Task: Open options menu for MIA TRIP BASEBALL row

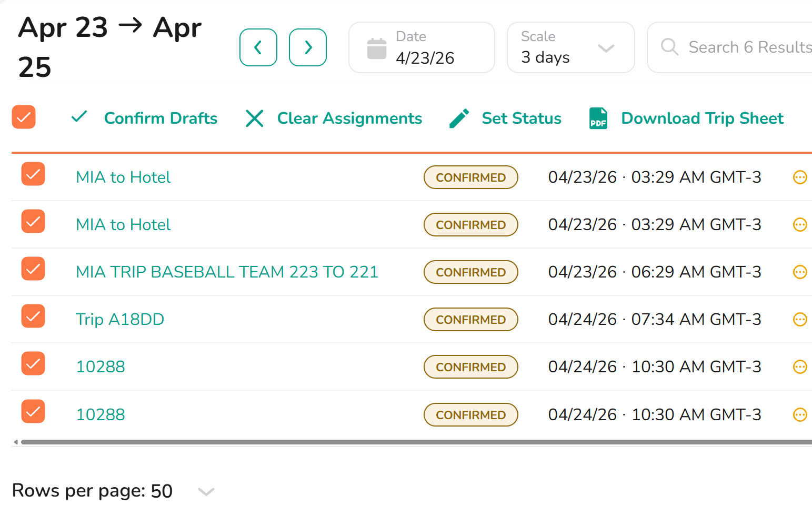Action: point(800,272)
